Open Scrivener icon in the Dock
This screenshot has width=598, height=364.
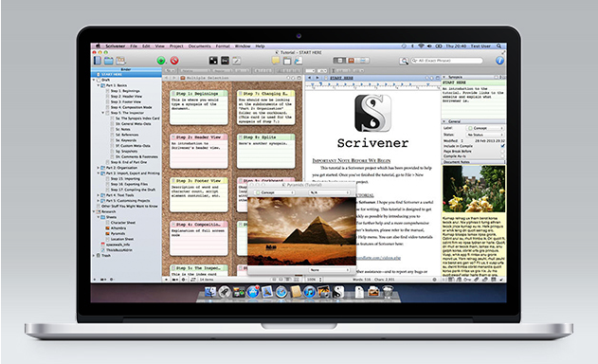pos(338,292)
